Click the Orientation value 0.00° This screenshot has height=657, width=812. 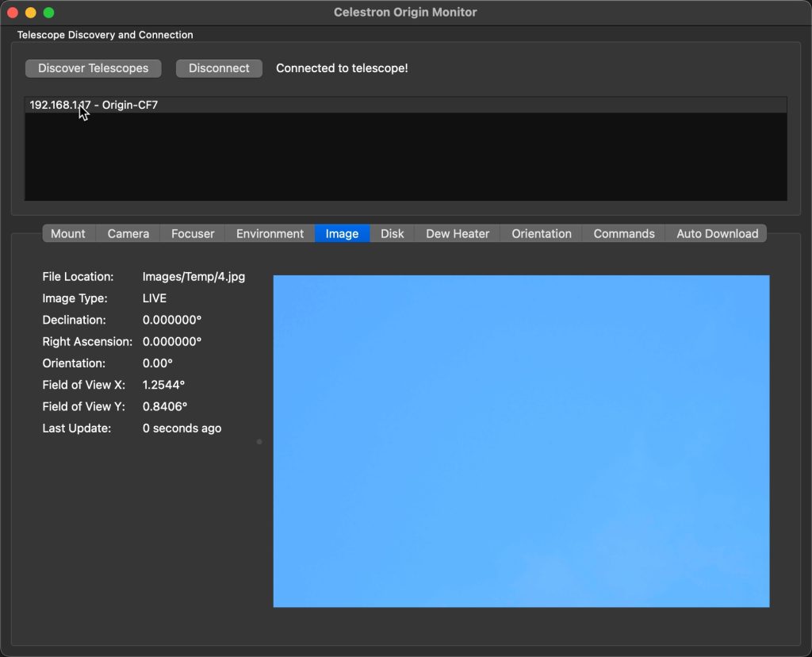[158, 363]
